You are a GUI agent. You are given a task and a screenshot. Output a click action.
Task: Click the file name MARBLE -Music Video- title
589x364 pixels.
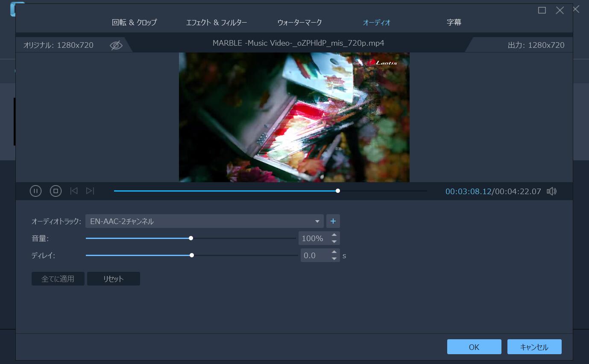298,43
